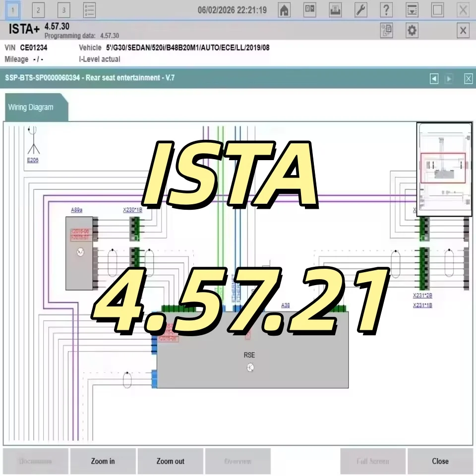Select operation tab 3 in top bar
This screenshot has height=476, width=476.
[64, 10]
